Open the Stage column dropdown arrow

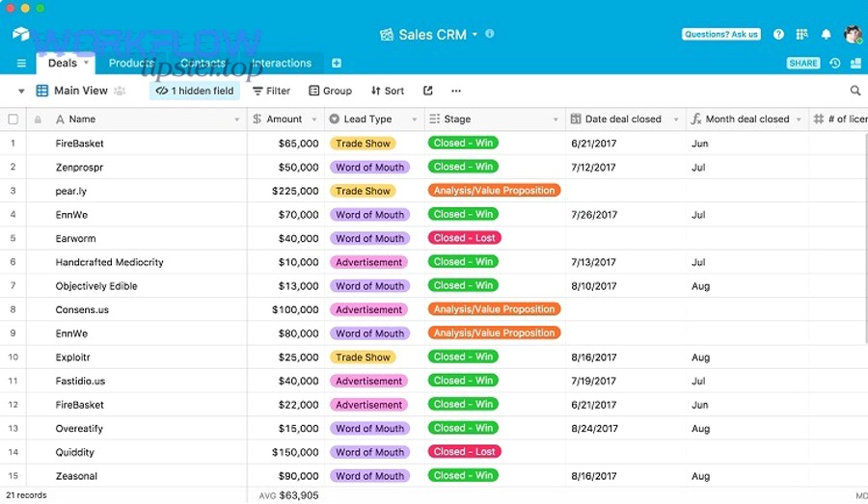[556, 119]
